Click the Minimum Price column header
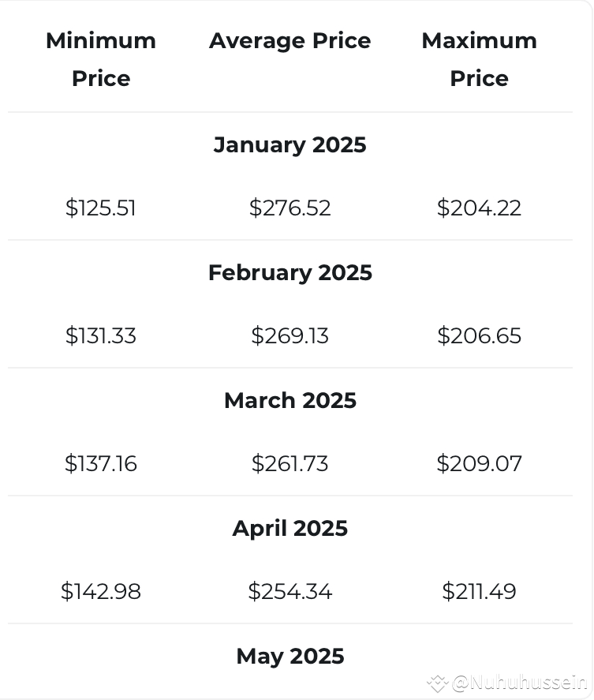 (101, 59)
